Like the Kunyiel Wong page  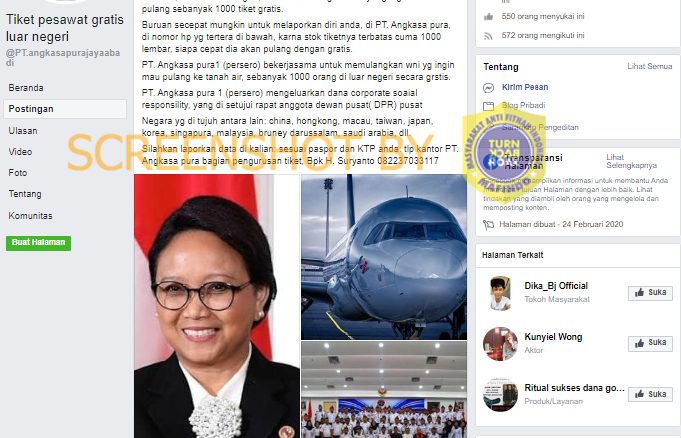click(x=650, y=343)
